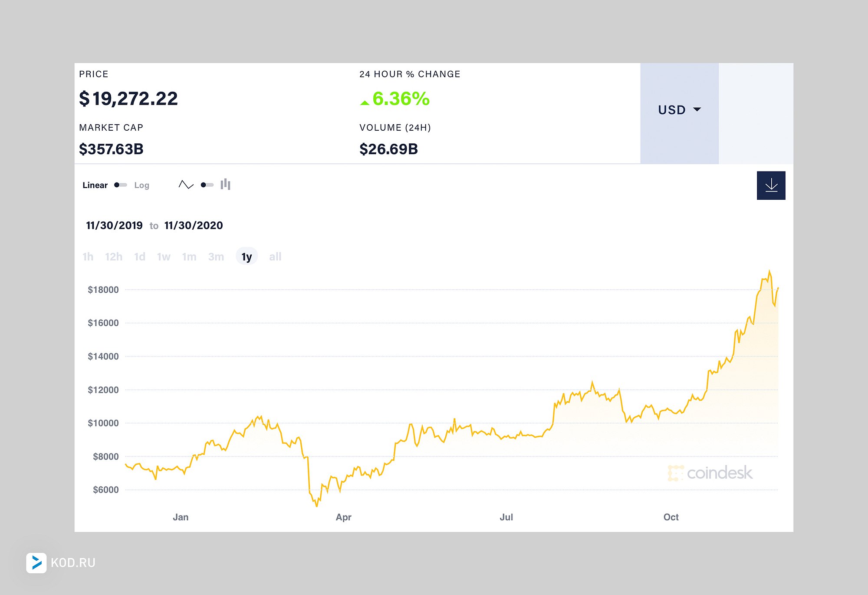Click the March 2020 price low point
This screenshot has width=868, height=595.
point(316,505)
